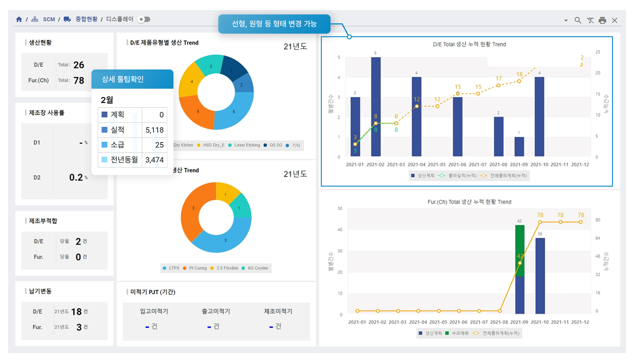The height and width of the screenshot is (364, 635).
Task: Click the truck icon before 종합현황
Action: click(67, 19)
